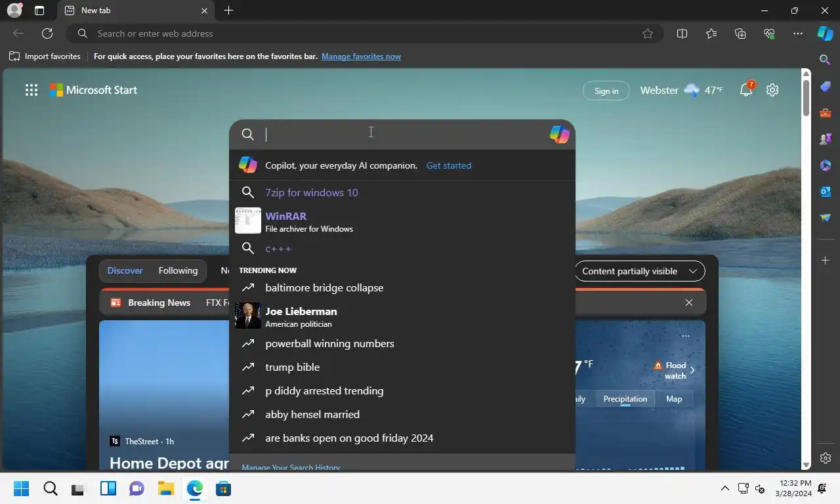Open the Edge profile avatar
Viewport: 840px width, 504px height.
click(x=14, y=10)
